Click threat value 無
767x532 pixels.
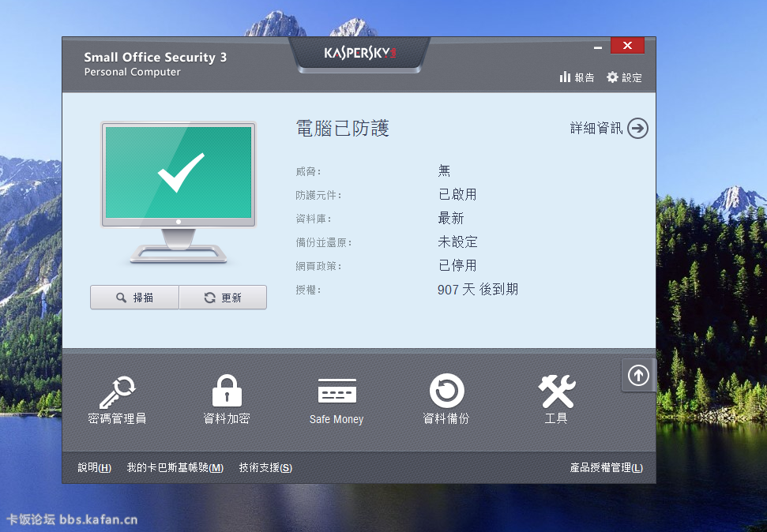(x=444, y=170)
